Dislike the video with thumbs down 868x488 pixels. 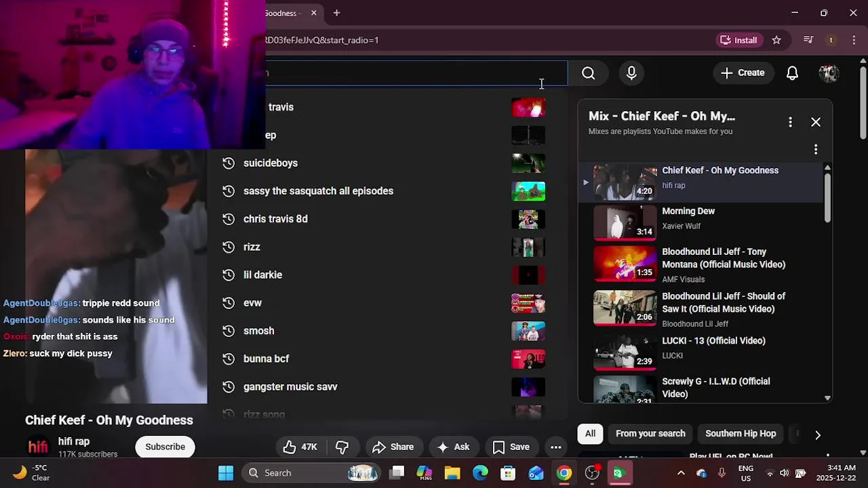[x=342, y=447]
